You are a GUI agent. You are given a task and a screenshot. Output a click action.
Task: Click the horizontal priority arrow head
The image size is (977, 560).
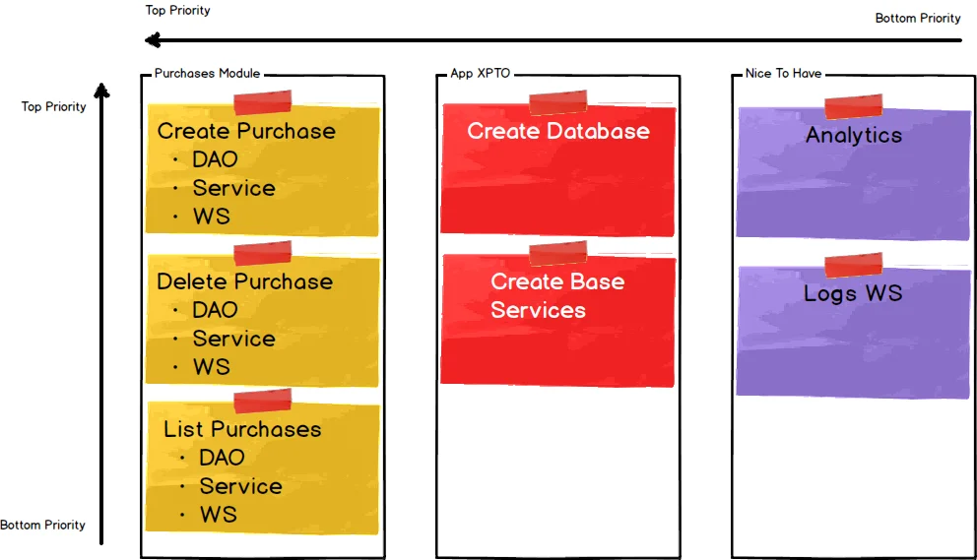(153, 40)
